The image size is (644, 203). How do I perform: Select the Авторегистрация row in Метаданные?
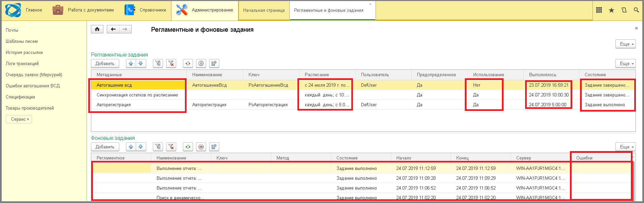pos(114,105)
